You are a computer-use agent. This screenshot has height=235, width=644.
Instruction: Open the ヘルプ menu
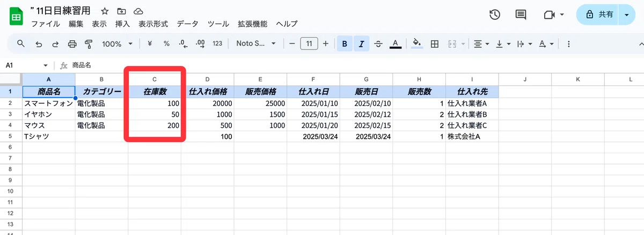coord(287,24)
